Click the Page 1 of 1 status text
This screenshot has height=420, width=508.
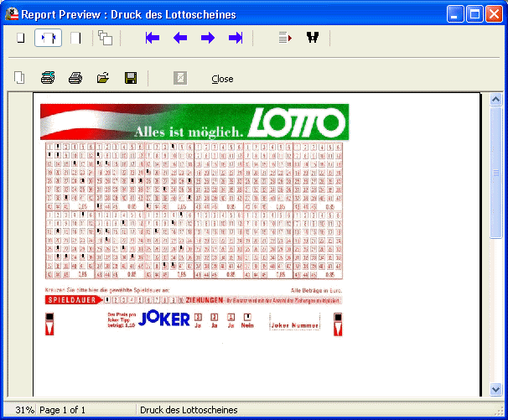pyautogui.click(x=63, y=410)
